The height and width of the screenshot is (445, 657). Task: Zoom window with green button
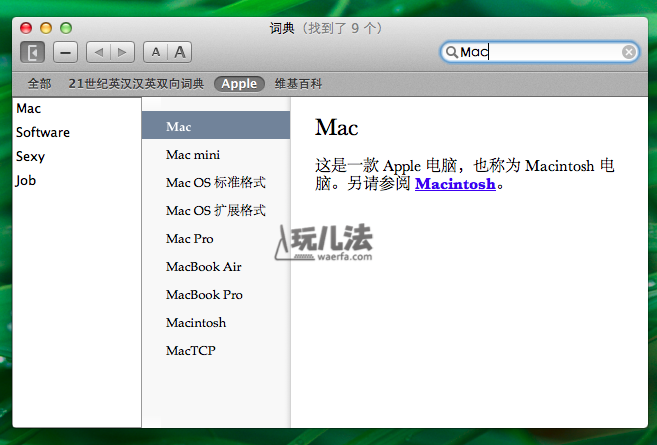(66, 28)
